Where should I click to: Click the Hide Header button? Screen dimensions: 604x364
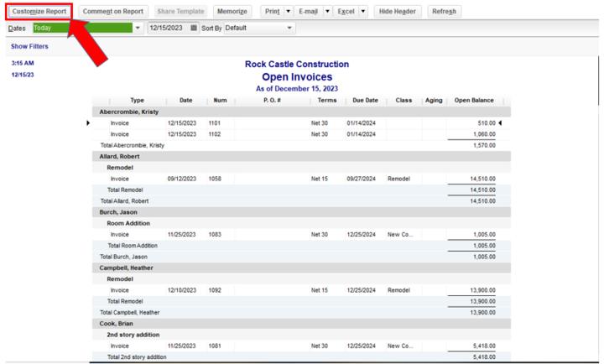point(397,12)
